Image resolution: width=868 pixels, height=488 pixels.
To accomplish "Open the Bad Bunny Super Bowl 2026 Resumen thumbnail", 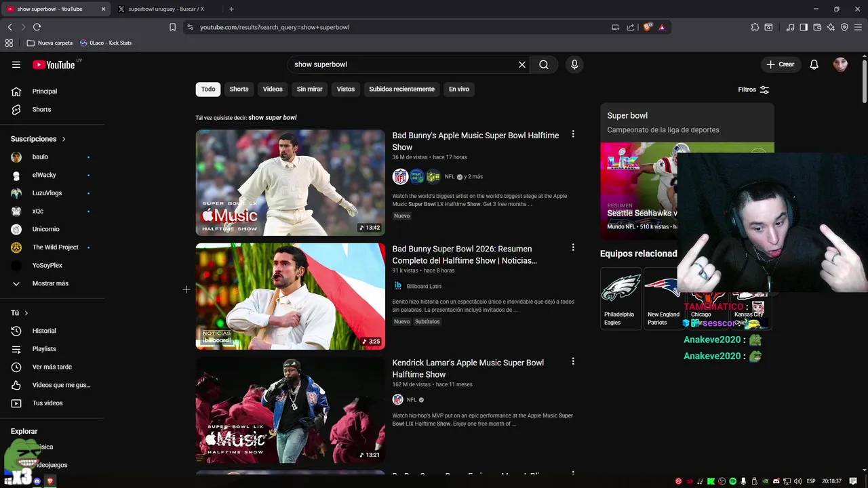I will (290, 296).
